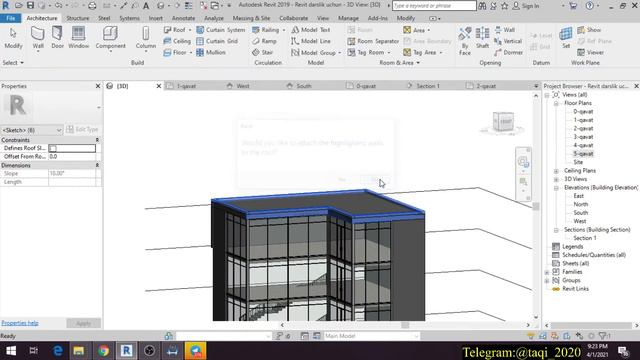Click the Ceiling tool

click(x=177, y=41)
